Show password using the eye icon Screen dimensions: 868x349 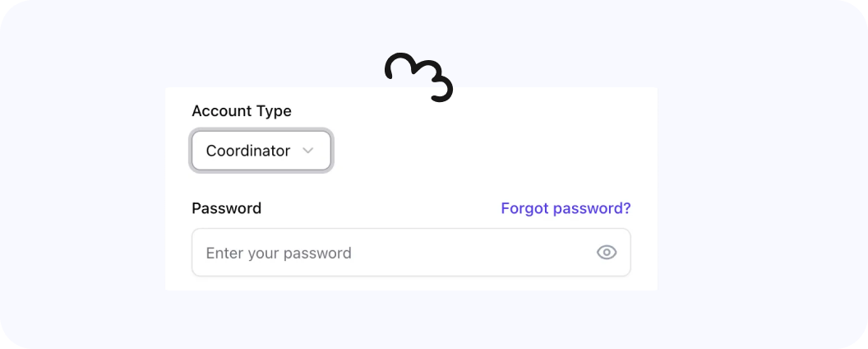pyautogui.click(x=607, y=253)
